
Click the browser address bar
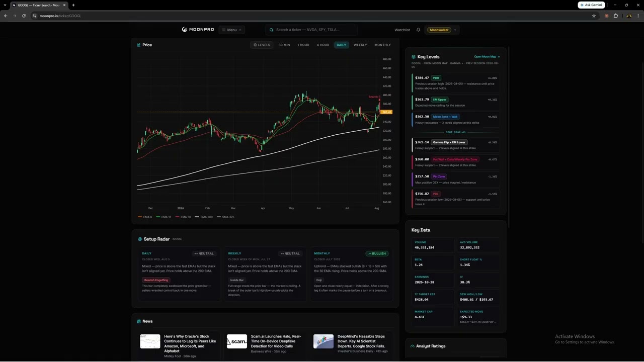[312, 16]
